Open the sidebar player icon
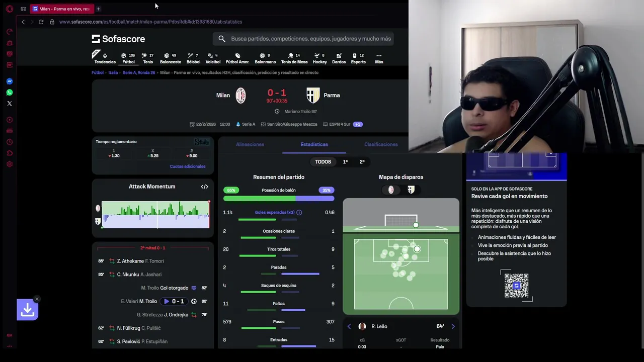Viewport: 644px width, 362px height. point(9,120)
